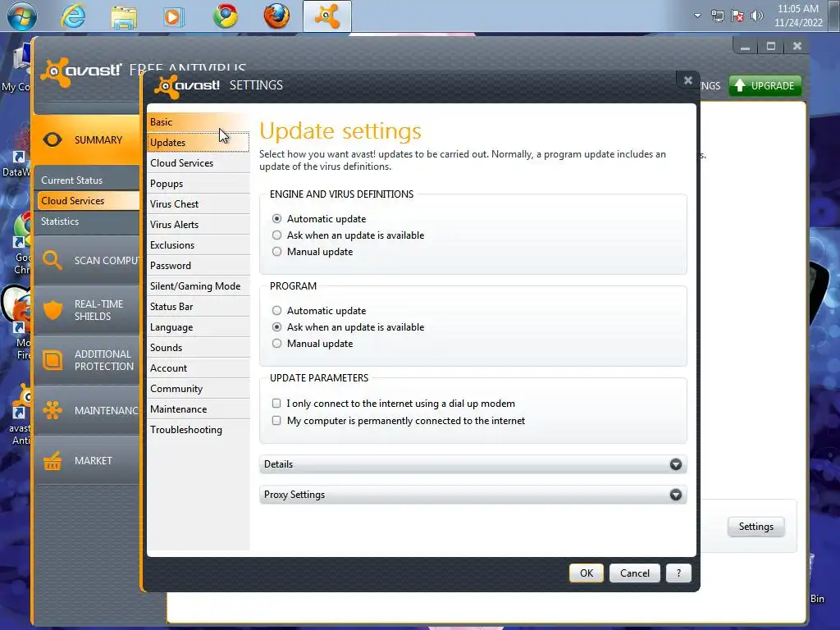Open the Popups settings tab

pos(199,184)
